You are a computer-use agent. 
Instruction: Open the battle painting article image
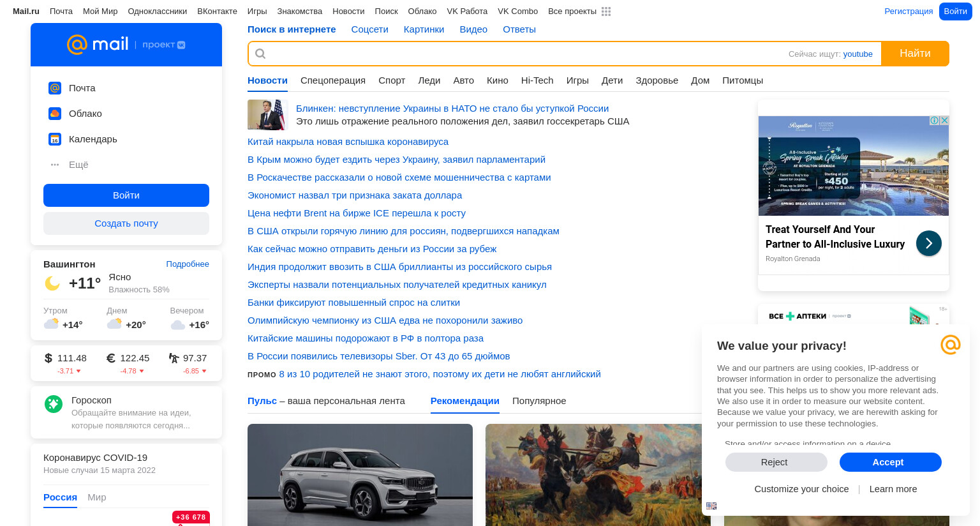point(598,475)
